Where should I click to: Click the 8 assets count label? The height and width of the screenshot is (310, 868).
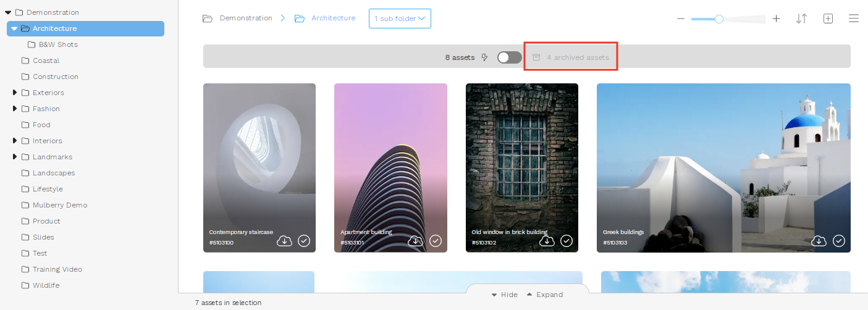[460, 57]
